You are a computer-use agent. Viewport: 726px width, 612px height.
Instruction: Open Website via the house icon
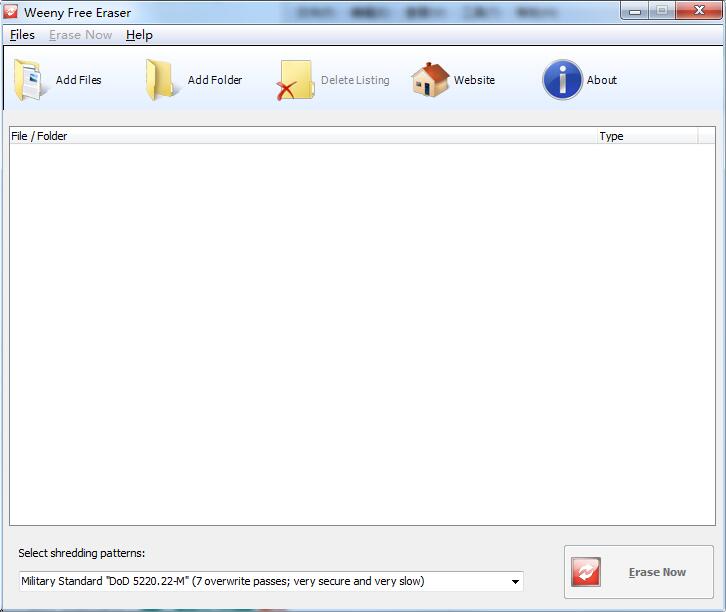coord(430,80)
